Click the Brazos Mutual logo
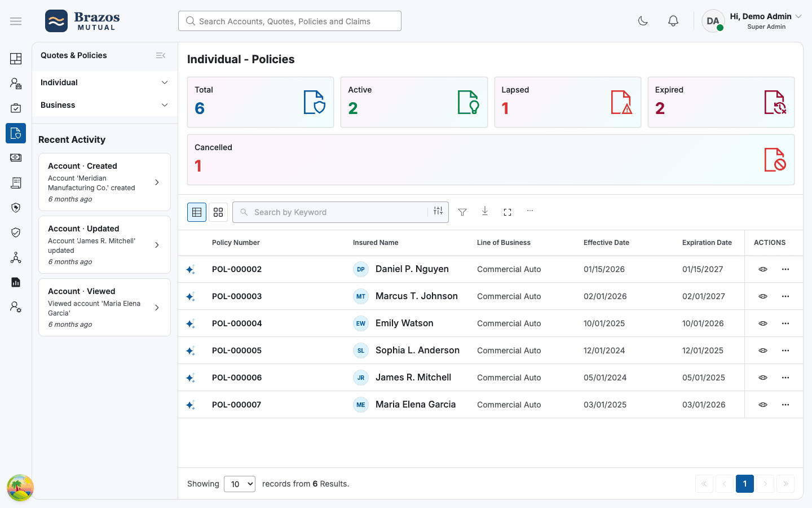This screenshot has height=508, width=812. (x=82, y=21)
